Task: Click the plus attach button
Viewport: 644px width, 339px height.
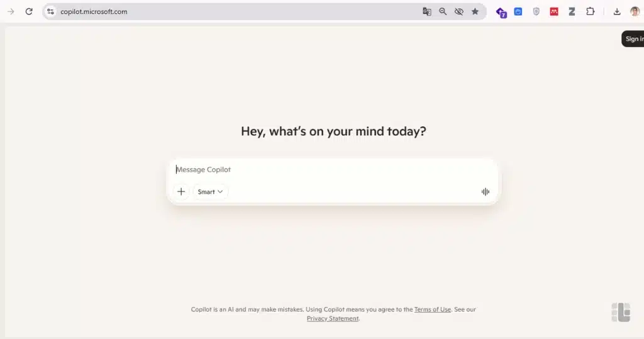Action: pos(181,191)
